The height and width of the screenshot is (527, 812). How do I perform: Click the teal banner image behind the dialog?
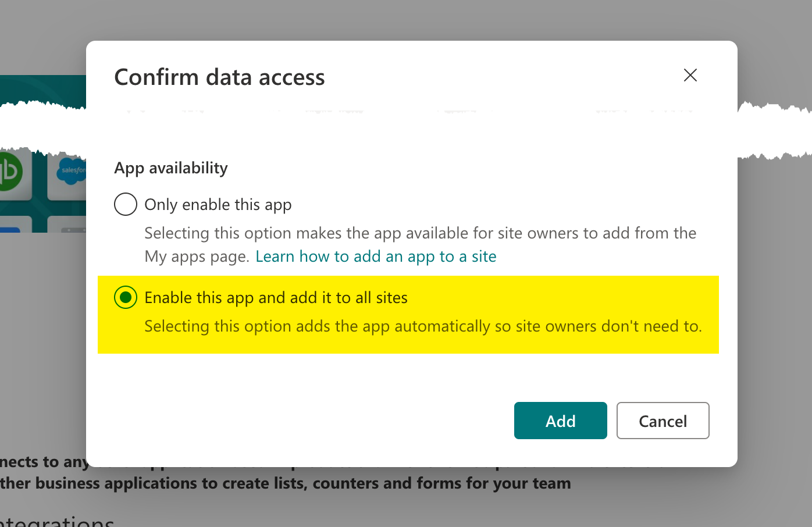(x=43, y=92)
